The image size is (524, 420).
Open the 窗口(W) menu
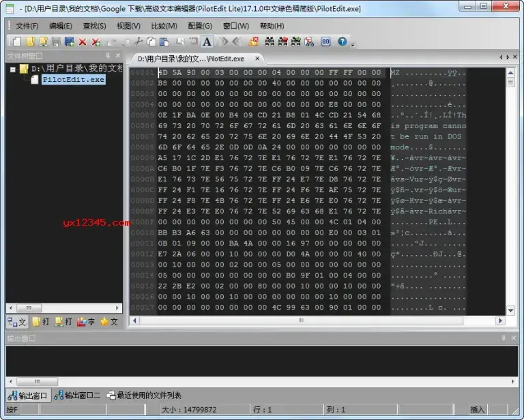236,26
